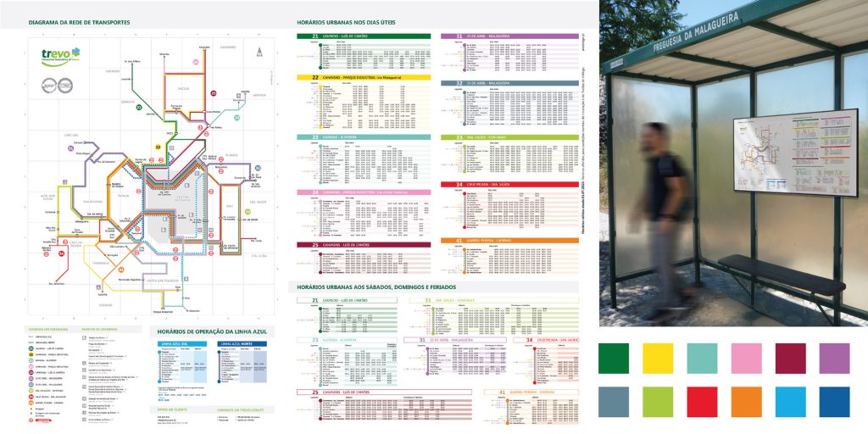Click the bench inside the bus shelter
Viewport: 868px width, 434px height.
point(782,275)
